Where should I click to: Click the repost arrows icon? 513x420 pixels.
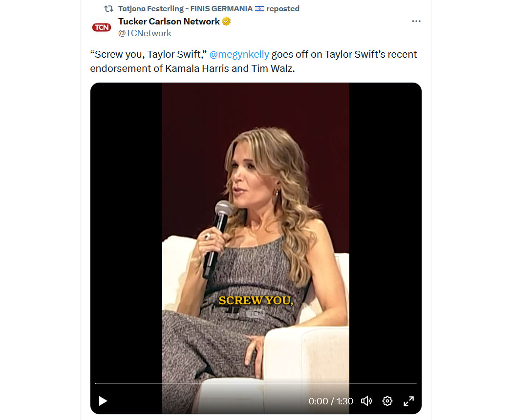[x=108, y=9]
